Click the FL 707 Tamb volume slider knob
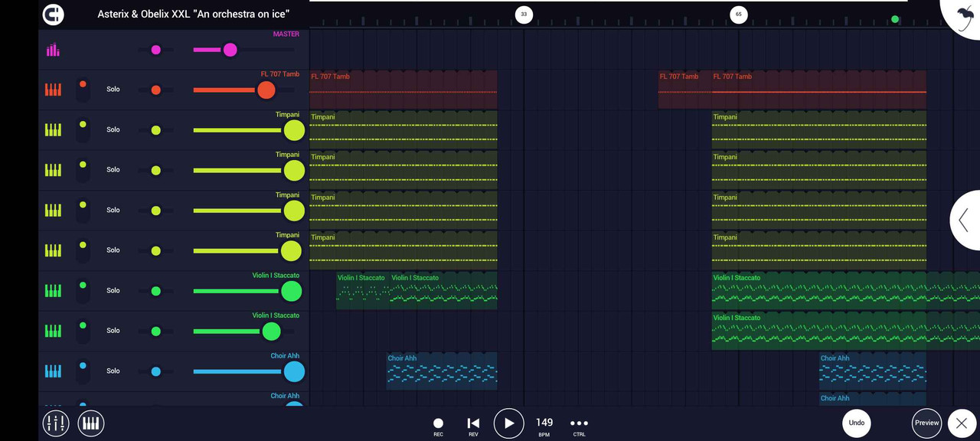This screenshot has width=980, height=441. coord(266,90)
